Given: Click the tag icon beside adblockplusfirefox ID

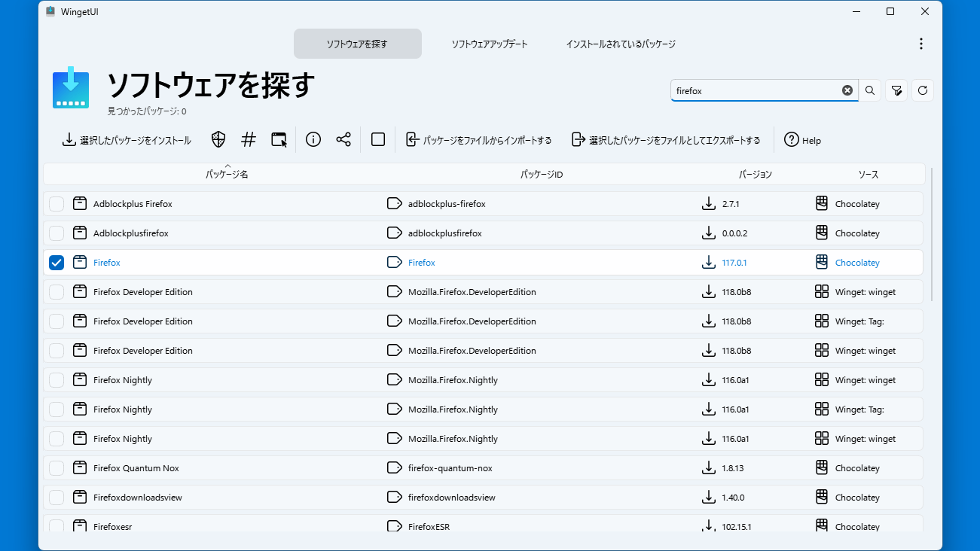Looking at the screenshot, I should 394,233.
